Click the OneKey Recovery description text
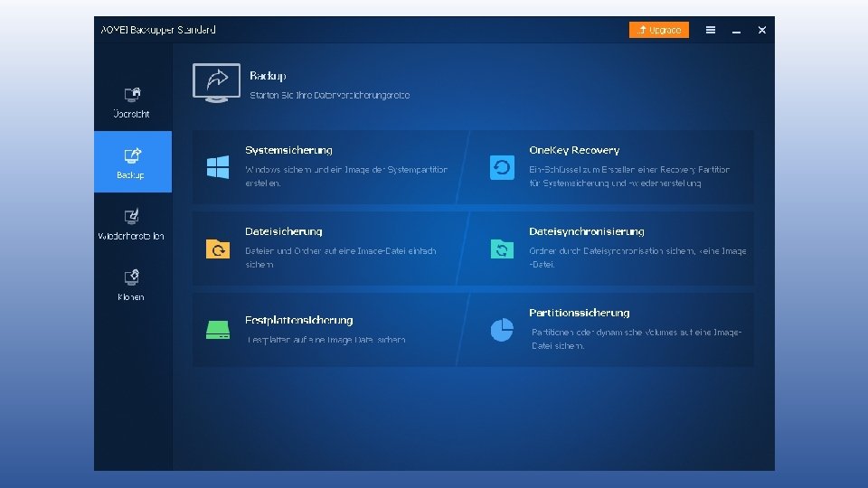The width and height of the screenshot is (868, 488). click(629, 176)
